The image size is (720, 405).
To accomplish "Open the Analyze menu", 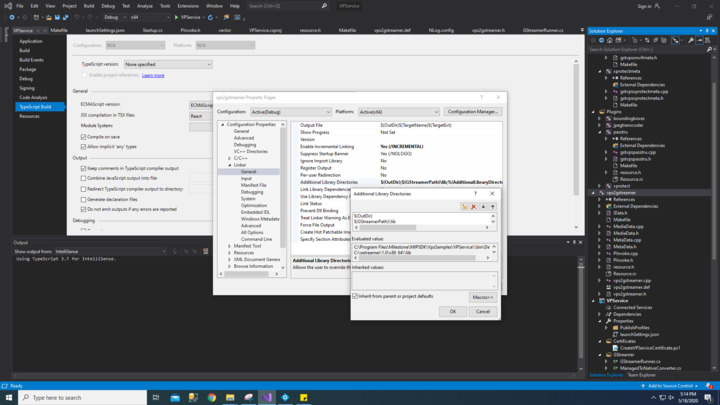I will (x=145, y=6).
